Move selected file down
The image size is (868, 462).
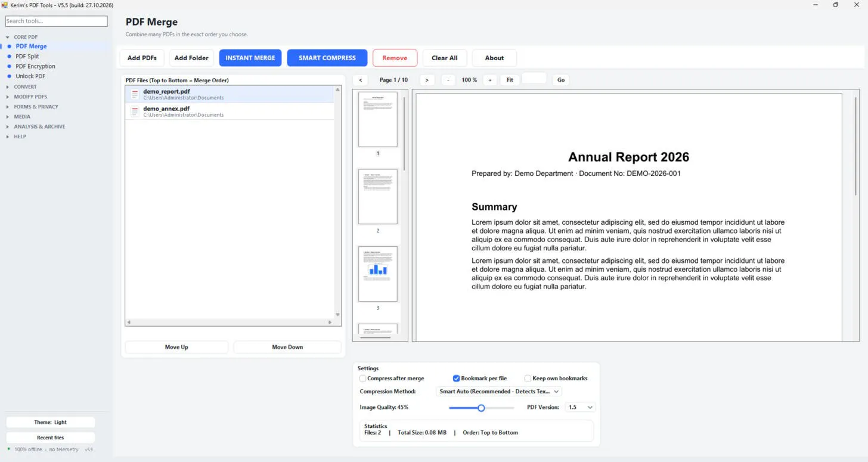[x=287, y=347]
